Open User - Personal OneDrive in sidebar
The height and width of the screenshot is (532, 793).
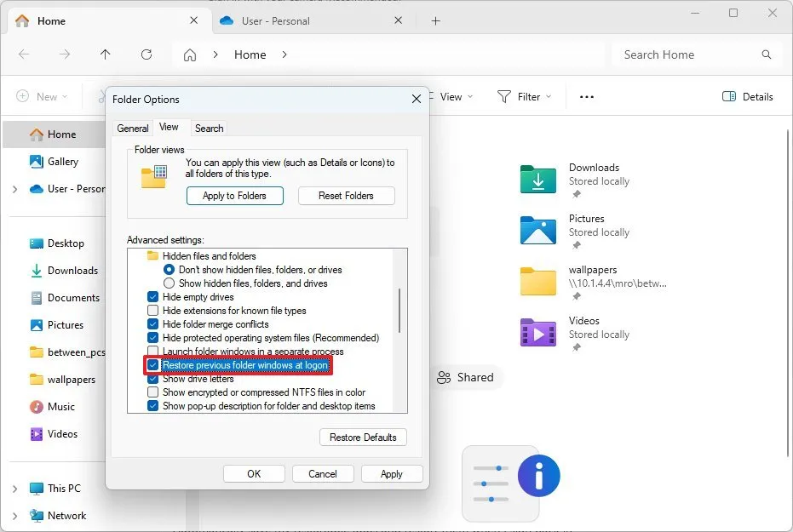click(68, 189)
